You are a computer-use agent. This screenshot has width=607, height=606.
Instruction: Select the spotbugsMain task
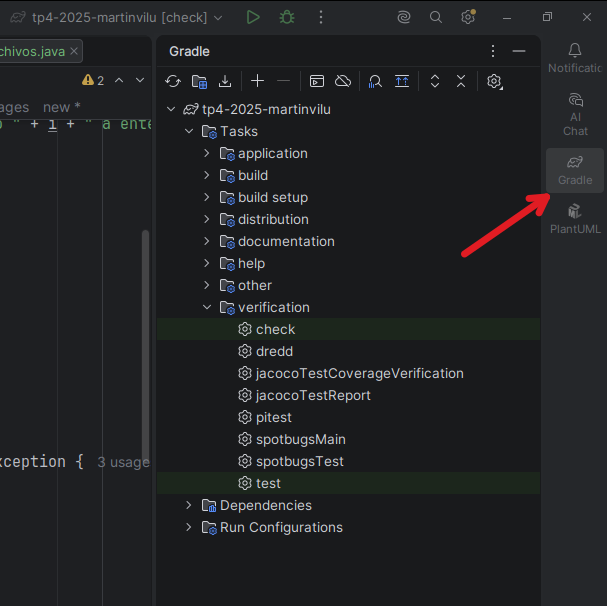click(348, 439)
